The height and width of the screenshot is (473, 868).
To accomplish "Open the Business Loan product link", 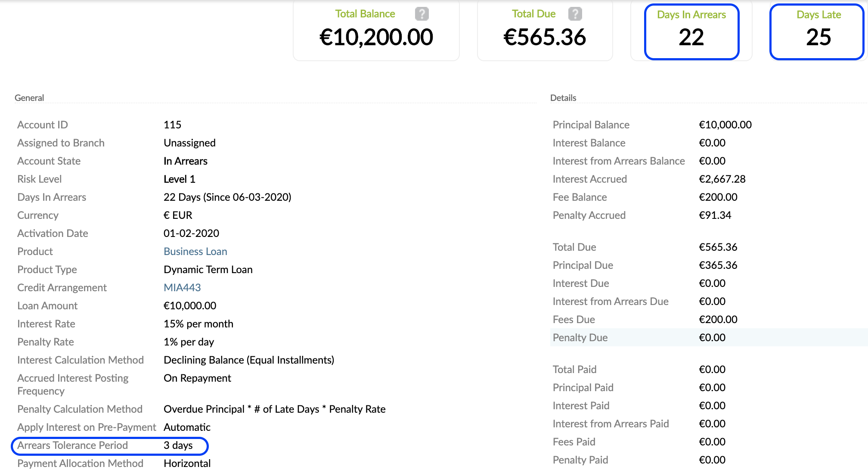I will [195, 251].
